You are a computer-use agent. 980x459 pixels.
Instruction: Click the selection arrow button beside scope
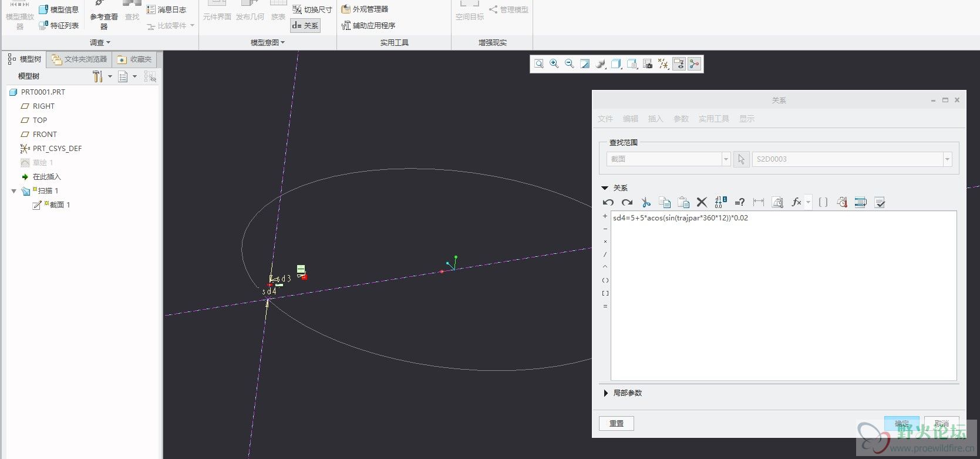point(741,159)
